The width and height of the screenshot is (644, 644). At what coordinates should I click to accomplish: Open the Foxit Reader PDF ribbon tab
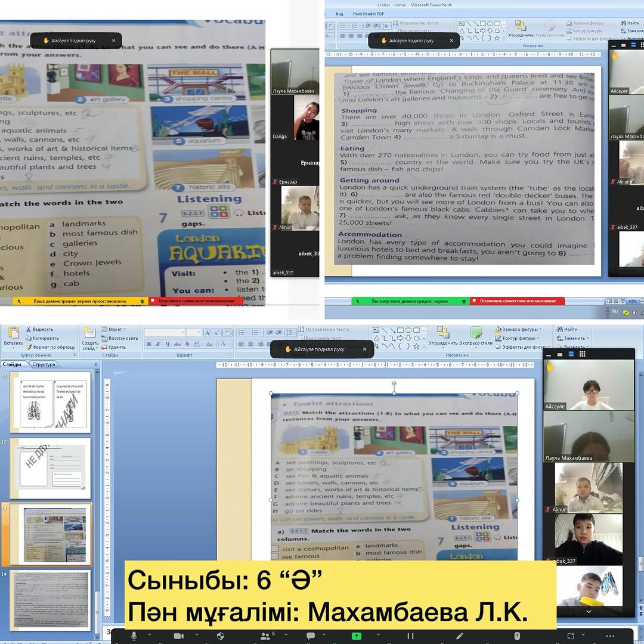pos(369,14)
